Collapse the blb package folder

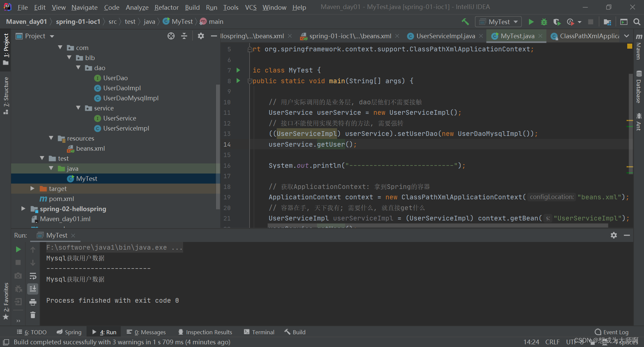click(69, 58)
